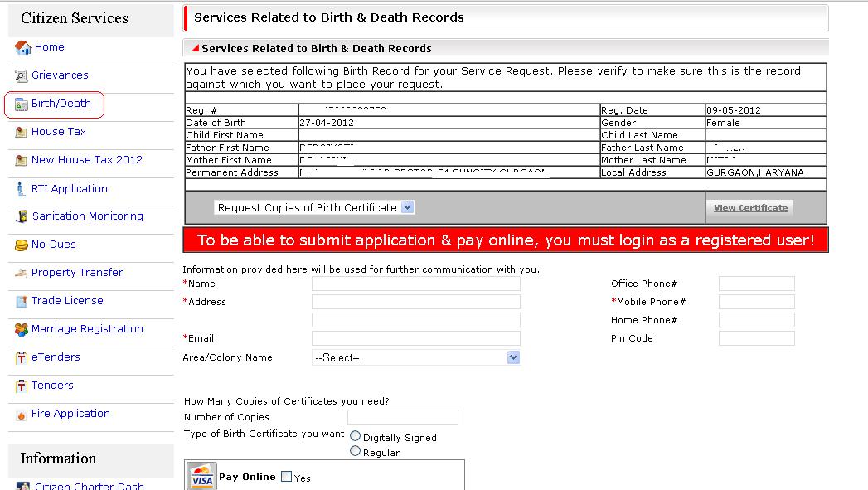Open the Property Transfer menu item
This screenshot has height=490, width=868.
point(77,273)
